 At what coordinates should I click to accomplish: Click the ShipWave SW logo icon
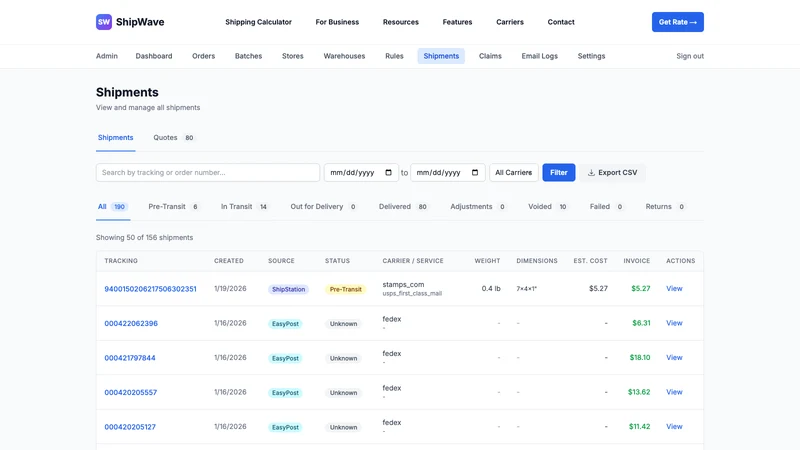[104, 22]
